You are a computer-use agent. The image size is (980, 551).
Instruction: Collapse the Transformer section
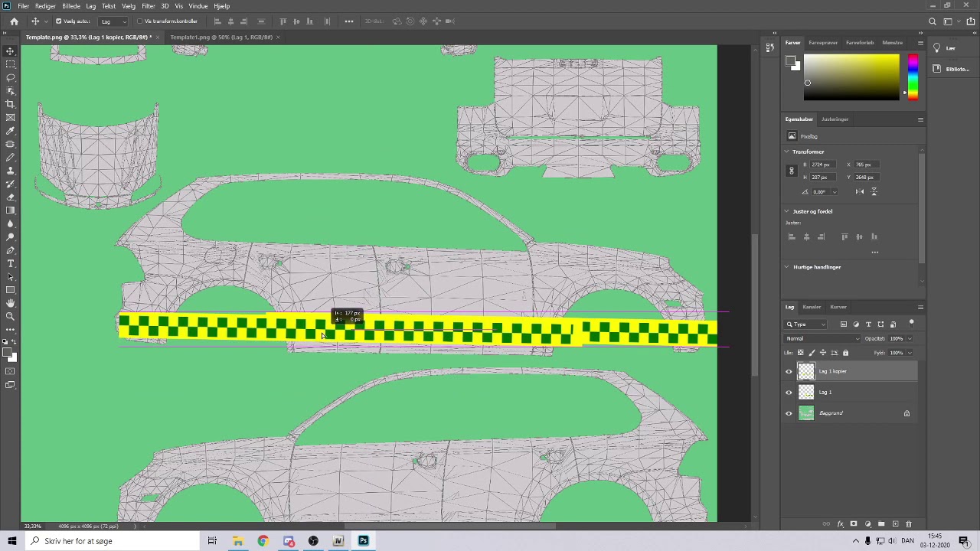[787, 152]
